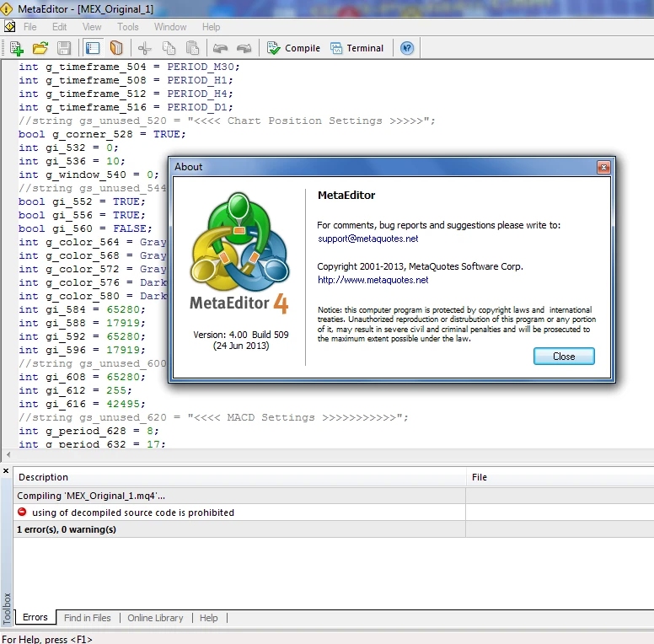Screen dimensions: 654x644
Task: Click the MACD Settings comment line
Action: click(x=213, y=417)
